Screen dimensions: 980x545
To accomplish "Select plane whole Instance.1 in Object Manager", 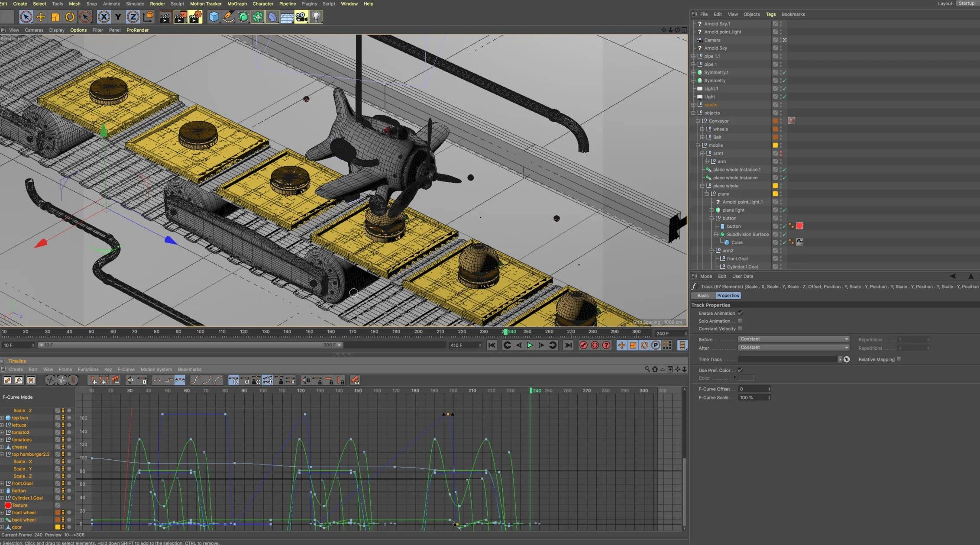I will [x=737, y=170].
